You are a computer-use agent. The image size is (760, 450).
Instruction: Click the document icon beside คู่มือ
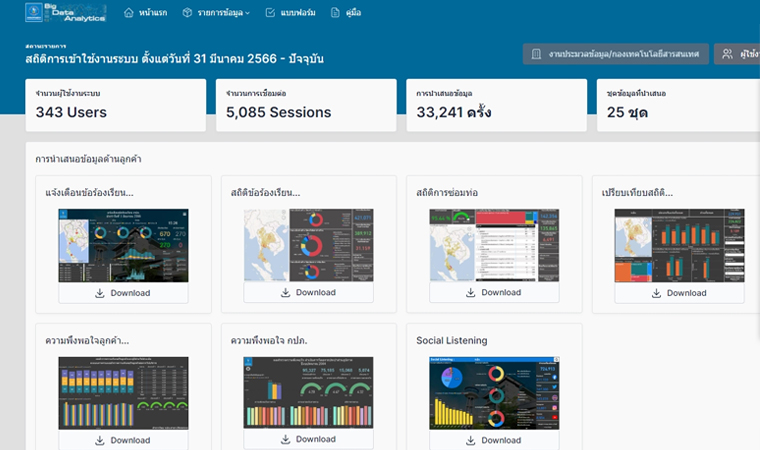point(335,13)
